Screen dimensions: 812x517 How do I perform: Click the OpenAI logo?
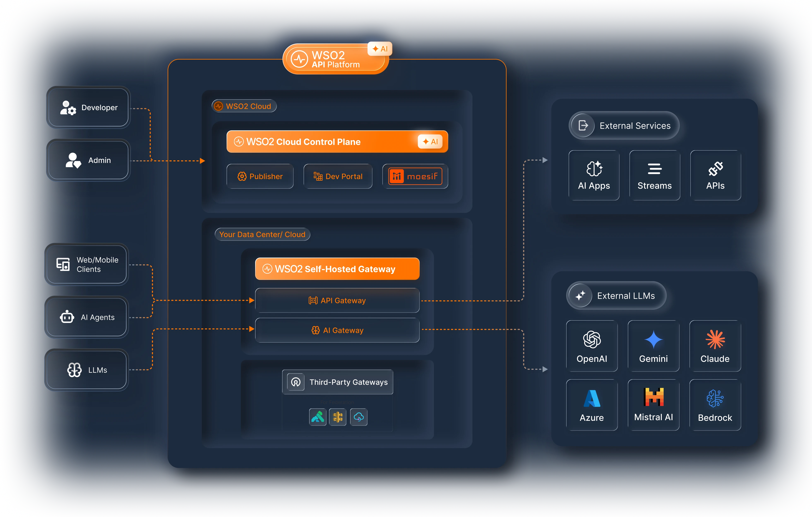[592, 339]
